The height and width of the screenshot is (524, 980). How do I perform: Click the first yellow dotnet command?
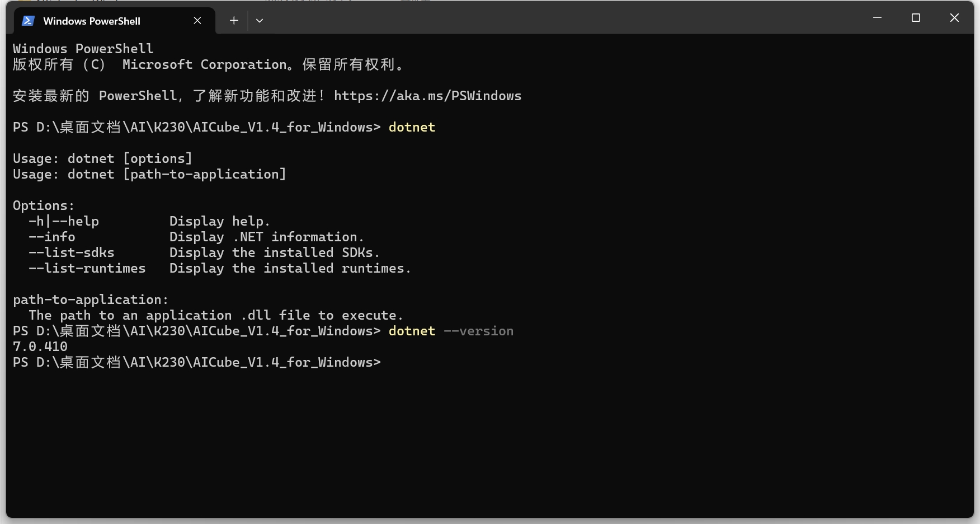[412, 127]
